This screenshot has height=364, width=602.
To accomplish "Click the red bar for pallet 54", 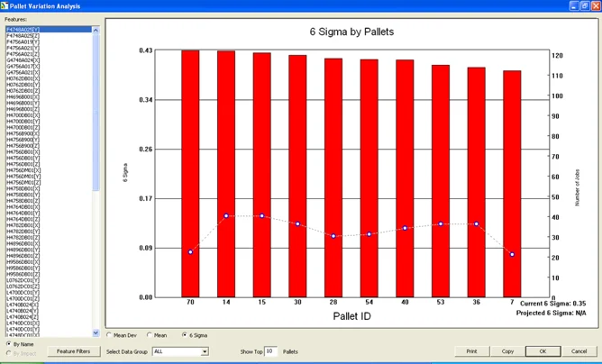I will [x=369, y=178].
